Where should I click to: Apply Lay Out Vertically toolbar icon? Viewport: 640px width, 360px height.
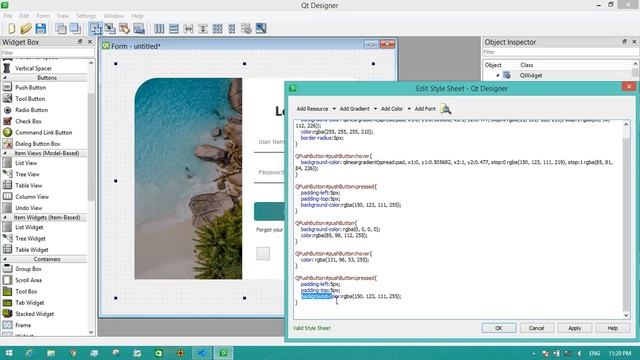coord(174,29)
